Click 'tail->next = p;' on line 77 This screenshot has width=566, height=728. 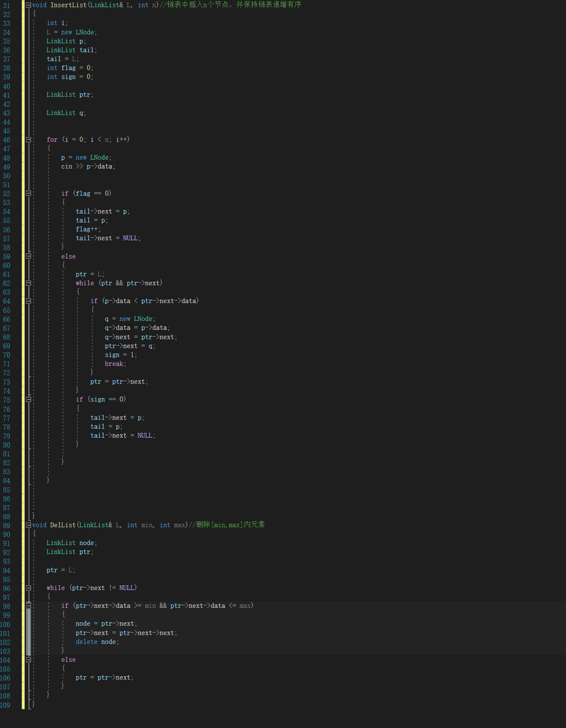click(117, 418)
